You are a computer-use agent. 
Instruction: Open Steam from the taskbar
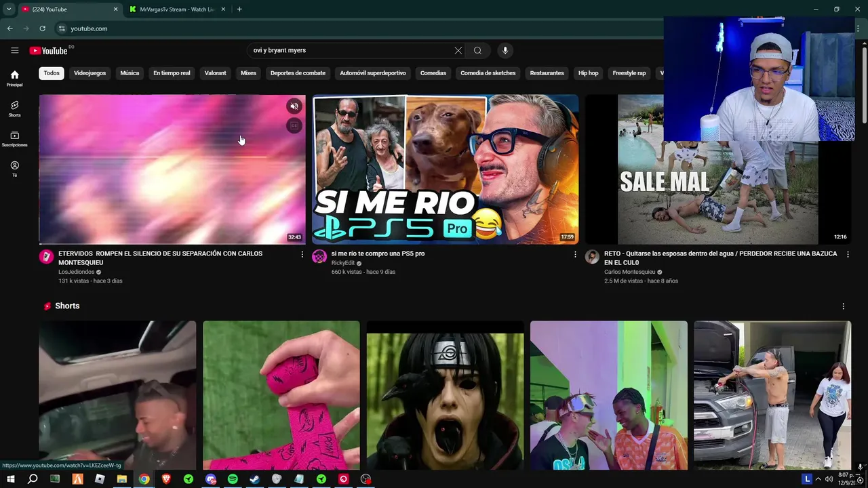pyautogui.click(x=254, y=479)
